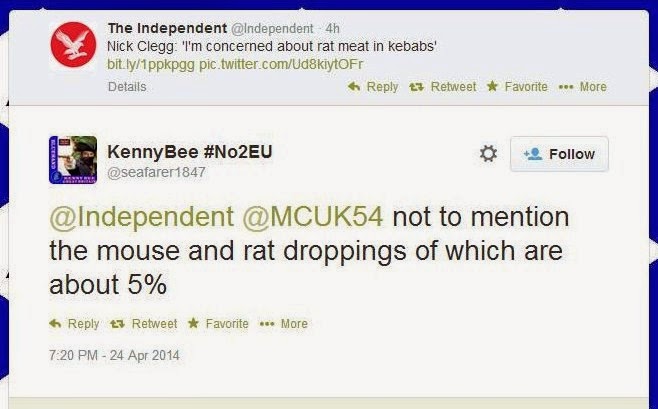The width and height of the screenshot is (658, 409).
Task: Click the 7:20 PM - 24 Apr 2014 timestamp
Action: coord(114,355)
